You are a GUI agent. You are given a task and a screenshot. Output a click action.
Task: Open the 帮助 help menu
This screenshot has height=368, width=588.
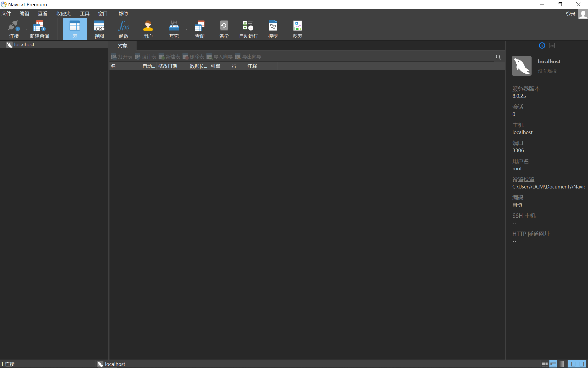pos(123,13)
